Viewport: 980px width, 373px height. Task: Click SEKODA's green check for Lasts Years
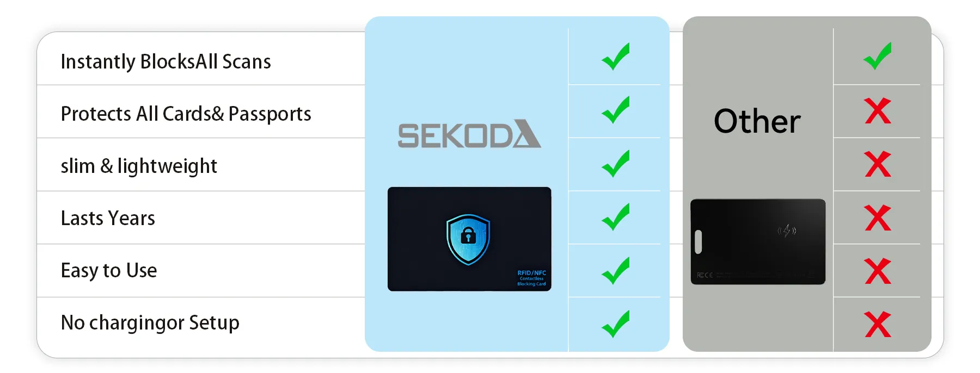[616, 217]
